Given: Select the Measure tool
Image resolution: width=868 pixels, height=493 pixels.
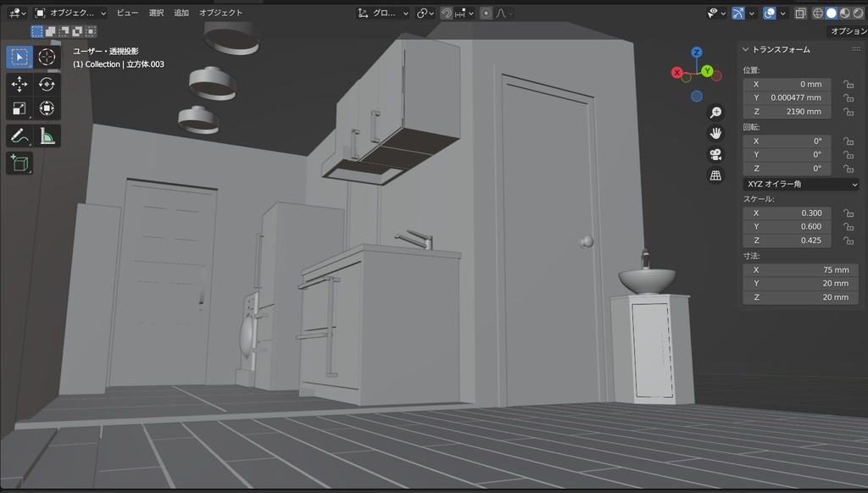Looking at the screenshot, I should 47,134.
